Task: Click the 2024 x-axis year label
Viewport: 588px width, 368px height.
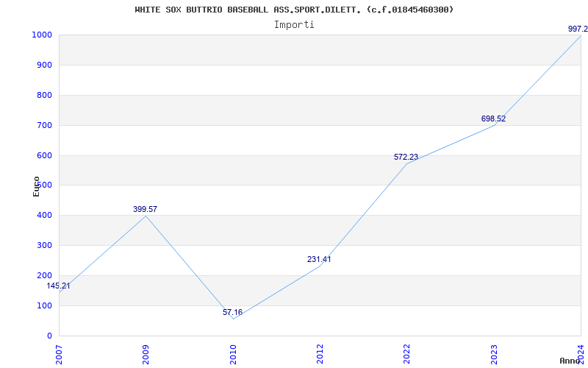Action: click(581, 354)
